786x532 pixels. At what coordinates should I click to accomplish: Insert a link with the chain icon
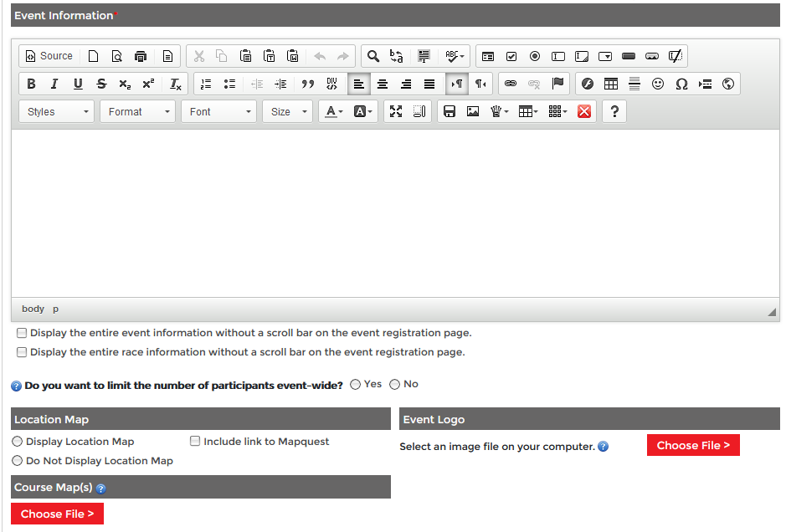(x=511, y=84)
